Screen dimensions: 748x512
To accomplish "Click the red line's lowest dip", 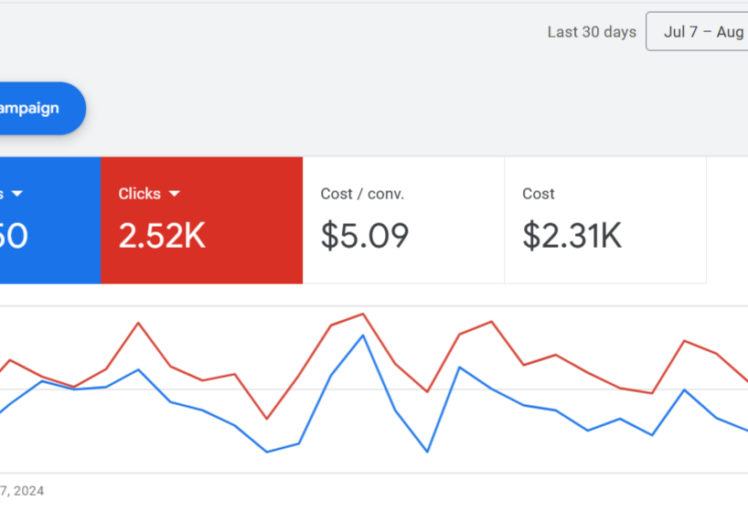I will 266,419.
